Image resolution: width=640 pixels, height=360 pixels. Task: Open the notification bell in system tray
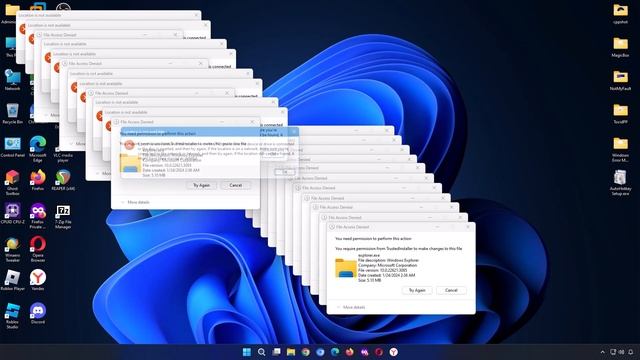[x=631, y=352]
